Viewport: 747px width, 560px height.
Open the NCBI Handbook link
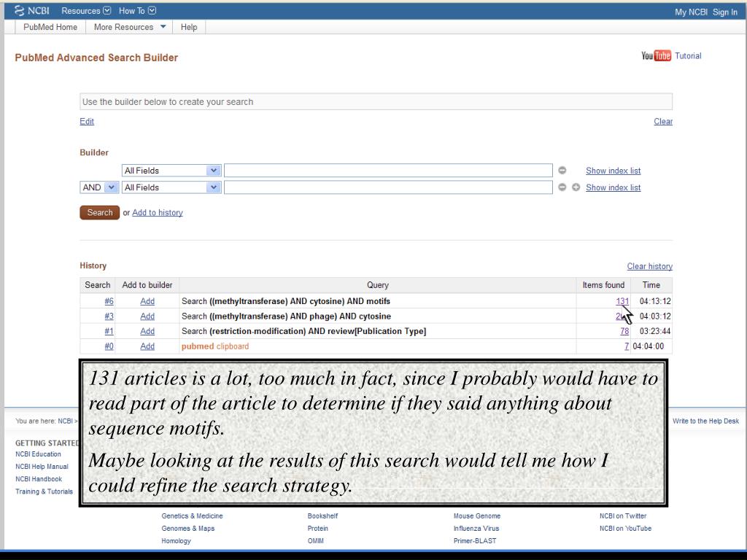click(39, 479)
